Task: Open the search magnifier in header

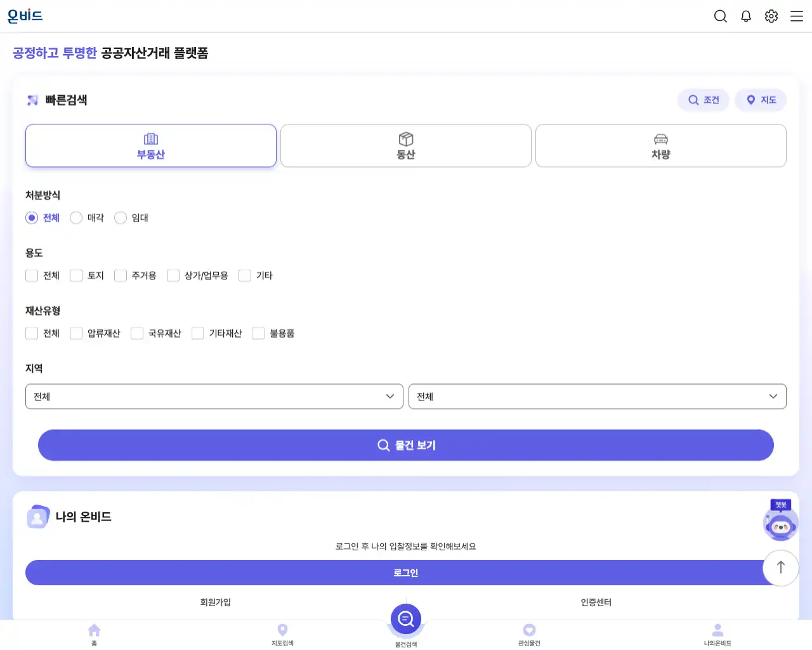Action: coord(721,17)
